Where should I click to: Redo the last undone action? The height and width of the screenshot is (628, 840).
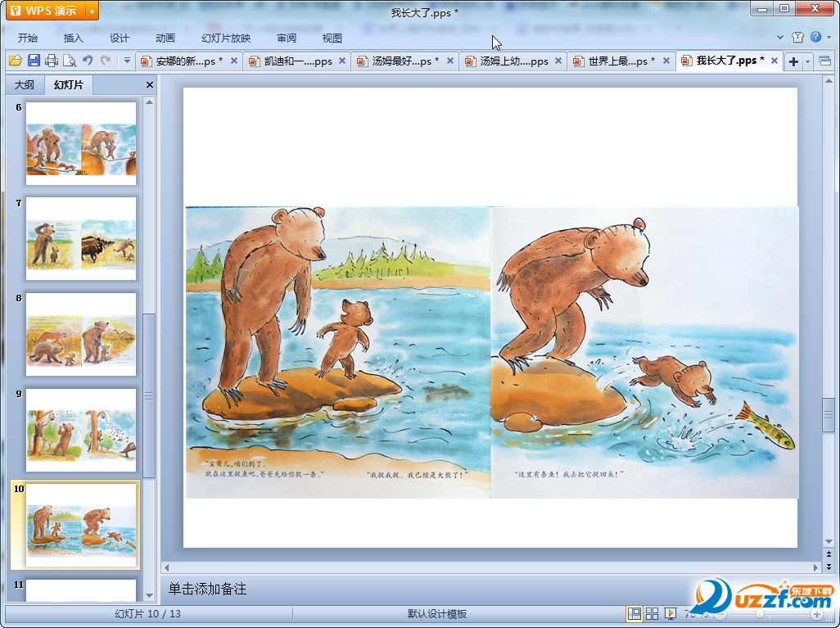coord(106,61)
